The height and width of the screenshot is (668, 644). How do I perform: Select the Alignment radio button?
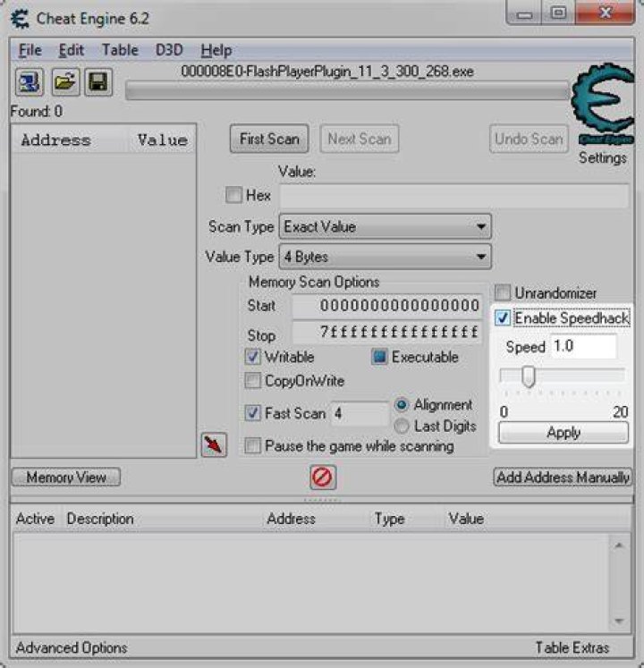(x=402, y=405)
